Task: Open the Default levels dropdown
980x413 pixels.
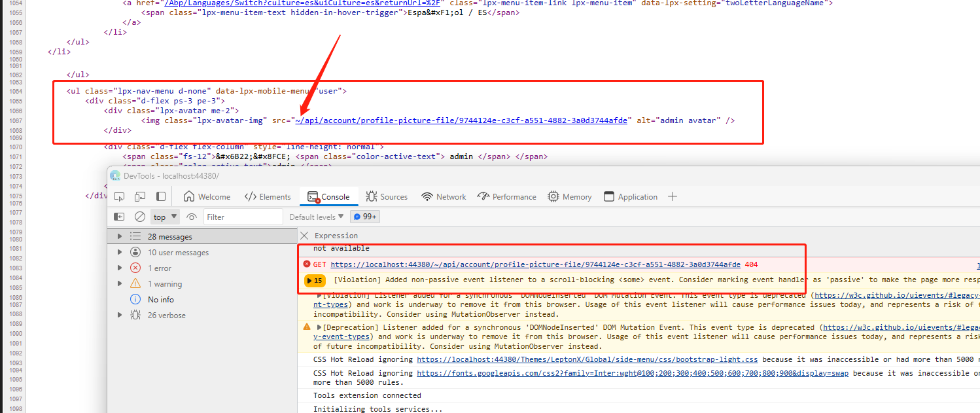Action: [317, 217]
